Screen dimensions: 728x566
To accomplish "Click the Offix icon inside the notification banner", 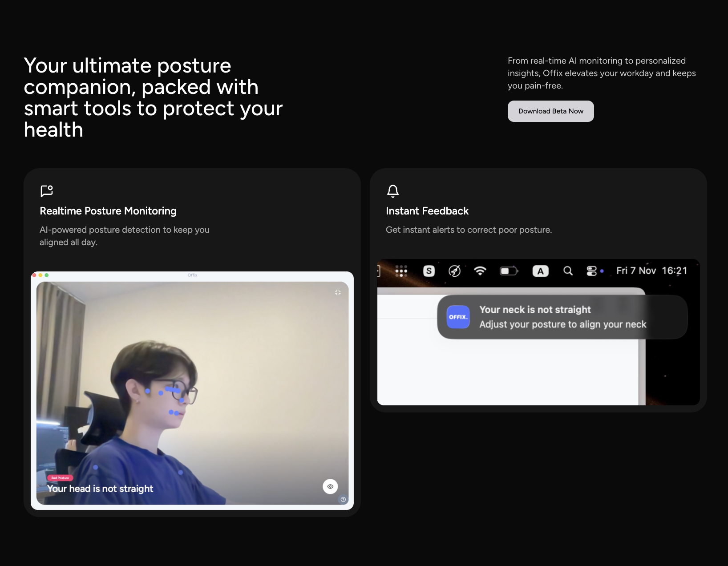I will (458, 317).
